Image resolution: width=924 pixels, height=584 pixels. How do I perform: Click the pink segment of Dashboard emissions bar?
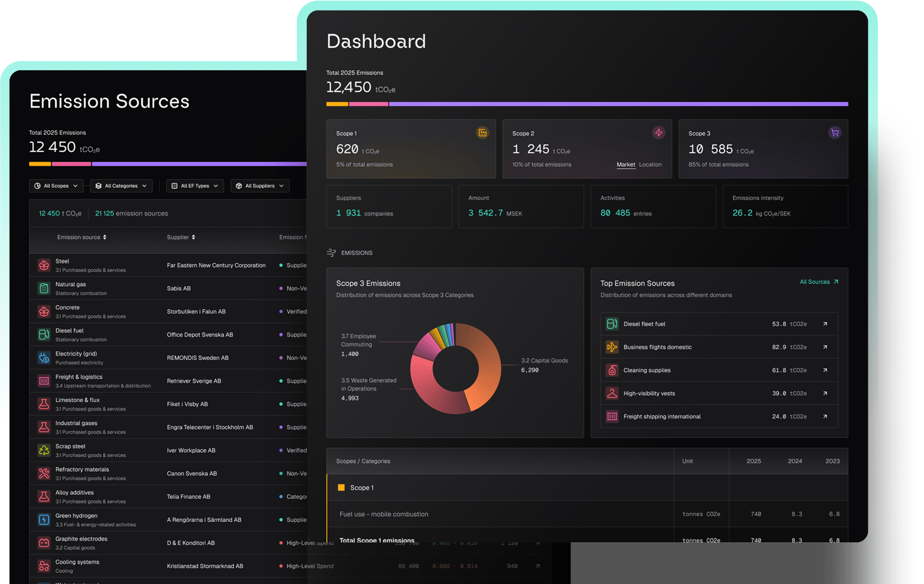click(x=369, y=104)
